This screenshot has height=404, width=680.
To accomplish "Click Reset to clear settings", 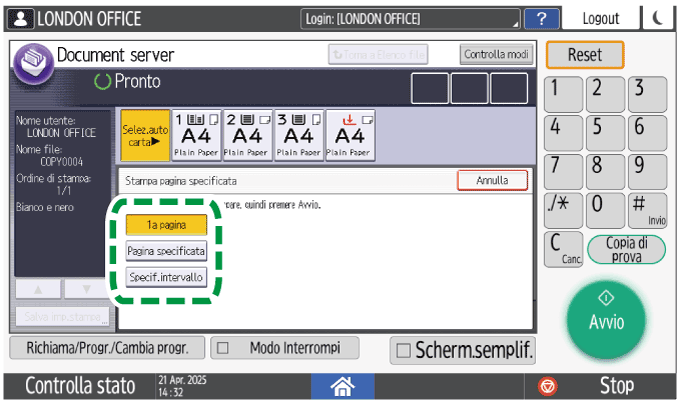I will click(585, 55).
